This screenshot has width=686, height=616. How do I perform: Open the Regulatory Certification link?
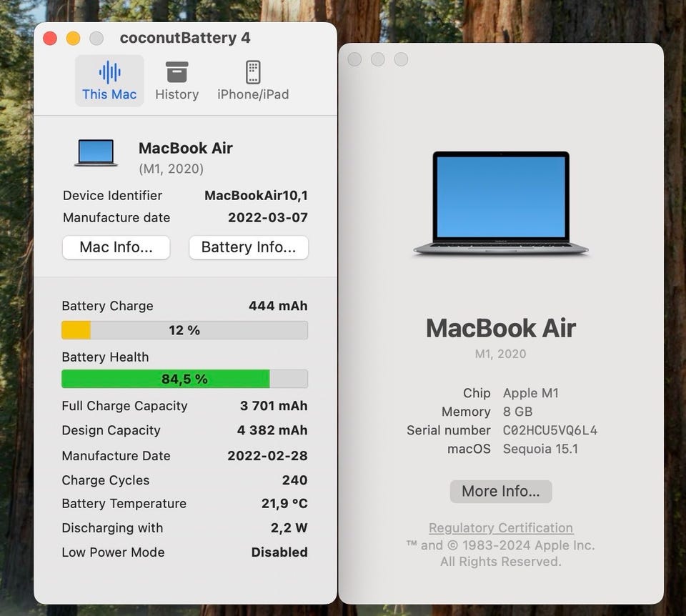(x=500, y=527)
